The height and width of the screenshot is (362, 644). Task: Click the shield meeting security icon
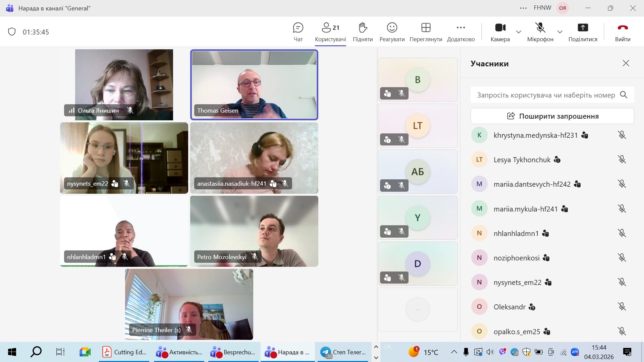tap(12, 32)
